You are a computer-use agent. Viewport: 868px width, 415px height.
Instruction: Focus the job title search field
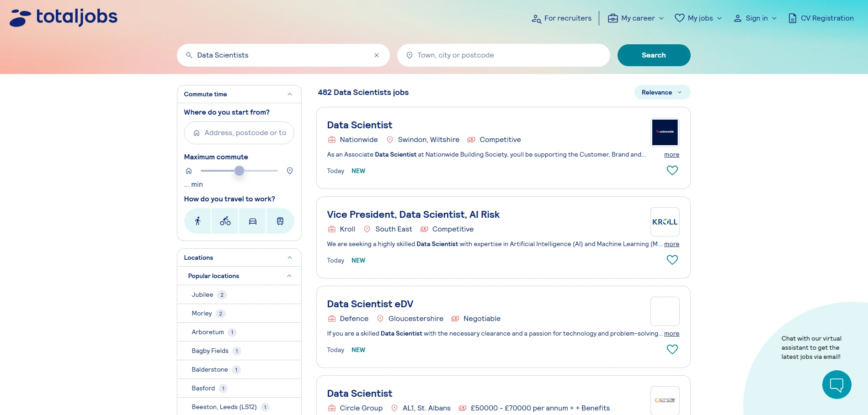[x=283, y=55]
